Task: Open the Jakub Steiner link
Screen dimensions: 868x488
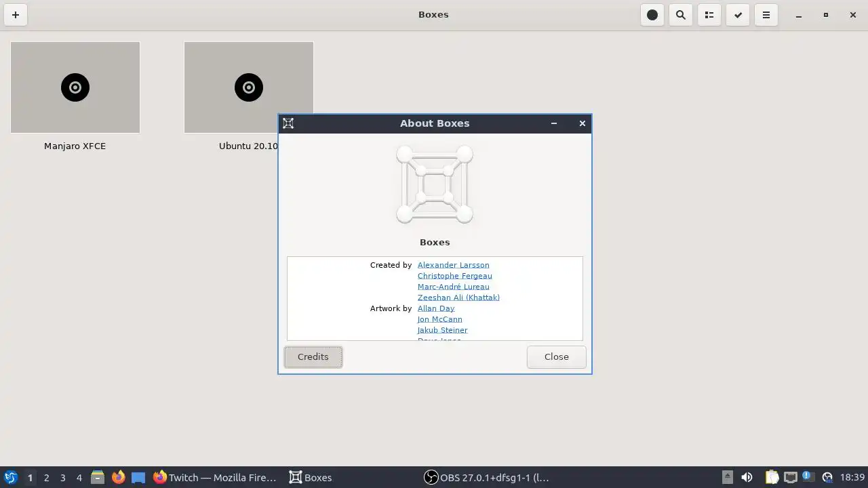Action: click(x=442, y=330)
